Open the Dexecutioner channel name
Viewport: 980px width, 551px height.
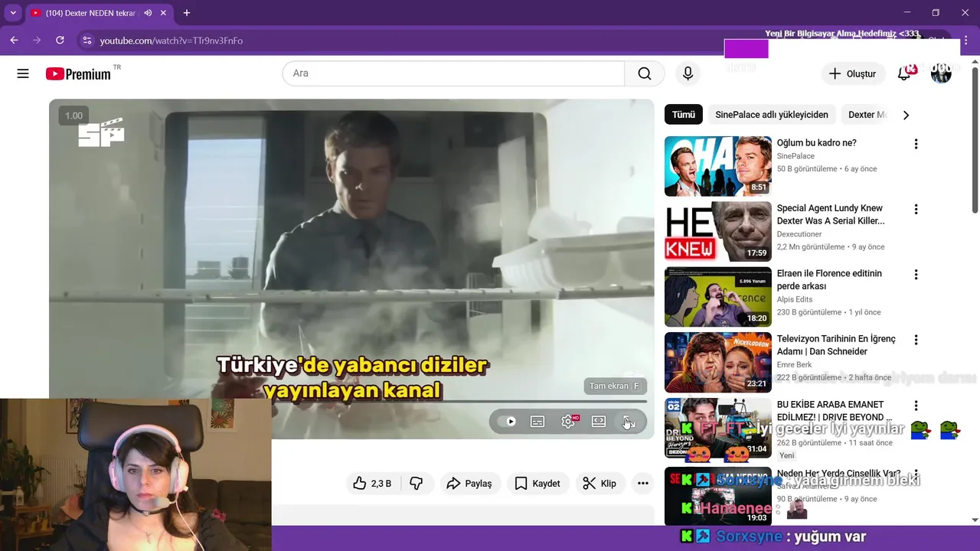[x=799, y=234]
